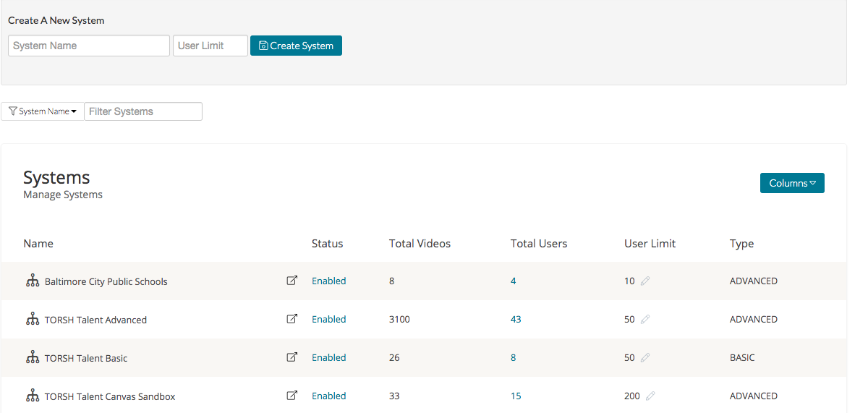This screenshot has width=868, height=413.
Task: Open TORSH Talent Canvas Sandbox external link icon
Action: [292, 396]
